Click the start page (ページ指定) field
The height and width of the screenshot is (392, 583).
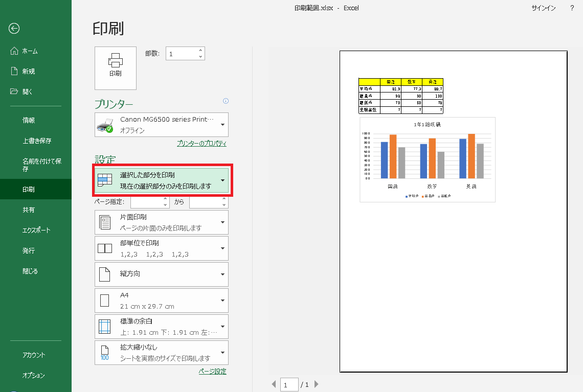pyautogui.click(x=147, y=202)
